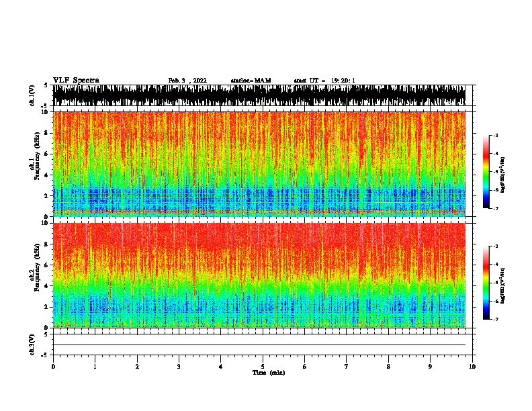
Task: Click the ch.3(V) axis label
Action: pyautogui.click(x=32, y=345)
